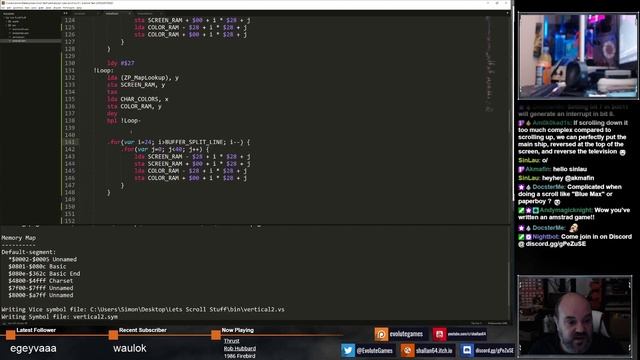Follow the discord.gg/gPeZuSE link in chat
Screen dimensions: 640x360
tap(556, 244)
